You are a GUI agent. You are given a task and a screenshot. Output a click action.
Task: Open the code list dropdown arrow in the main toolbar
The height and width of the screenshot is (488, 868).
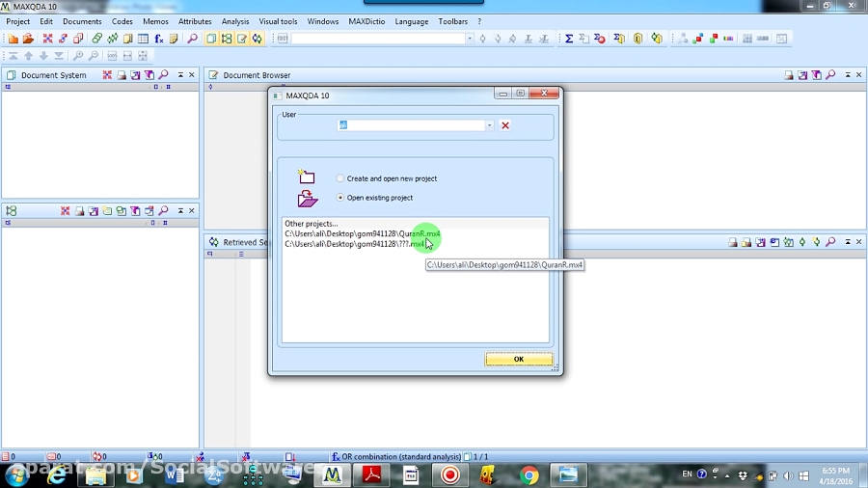pyautogui.click(x=470, y=39)
